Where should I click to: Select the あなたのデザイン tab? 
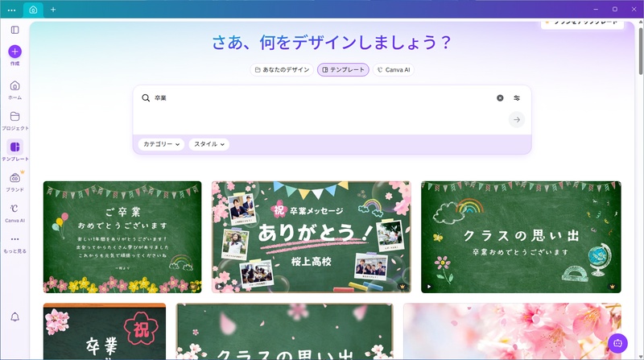click(x=282, y=70)
